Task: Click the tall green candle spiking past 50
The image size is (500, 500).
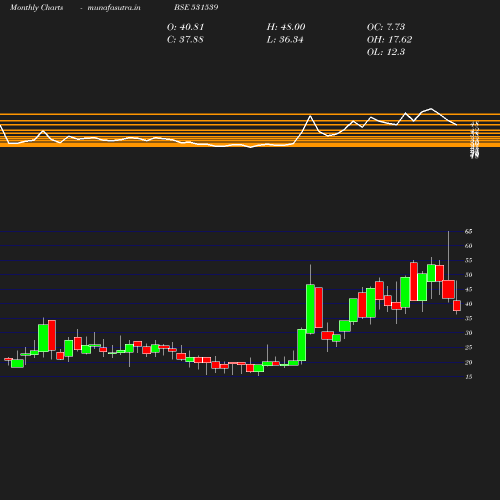Action: pos(310,309)
